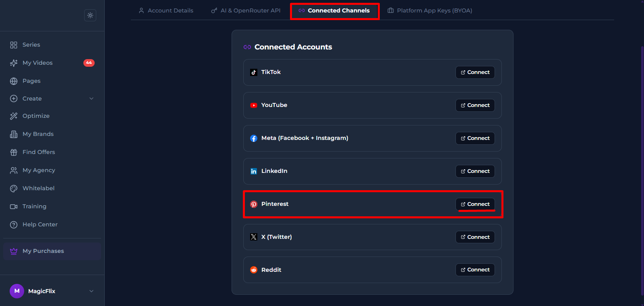Screen dimensions: 644x306
Task: Open the MagicFlix account dropdown chevron
Action: (x=91, y=291)
